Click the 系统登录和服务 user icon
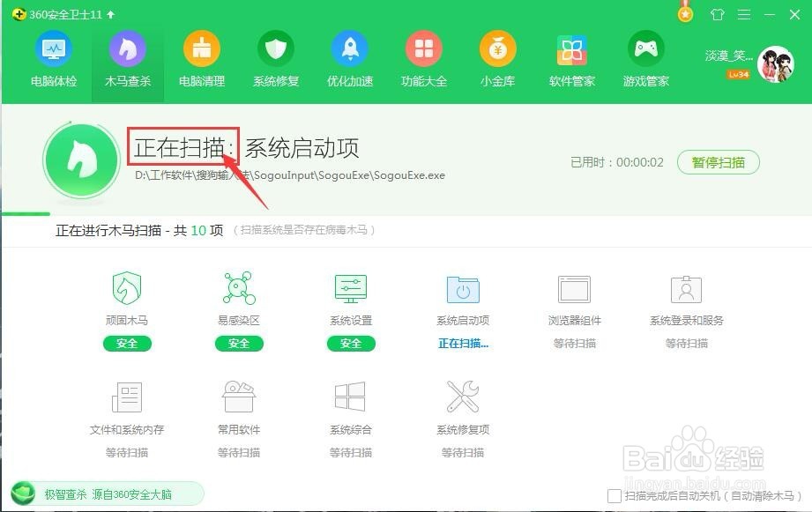The image size is (812, 512). [x=686, y=289]
